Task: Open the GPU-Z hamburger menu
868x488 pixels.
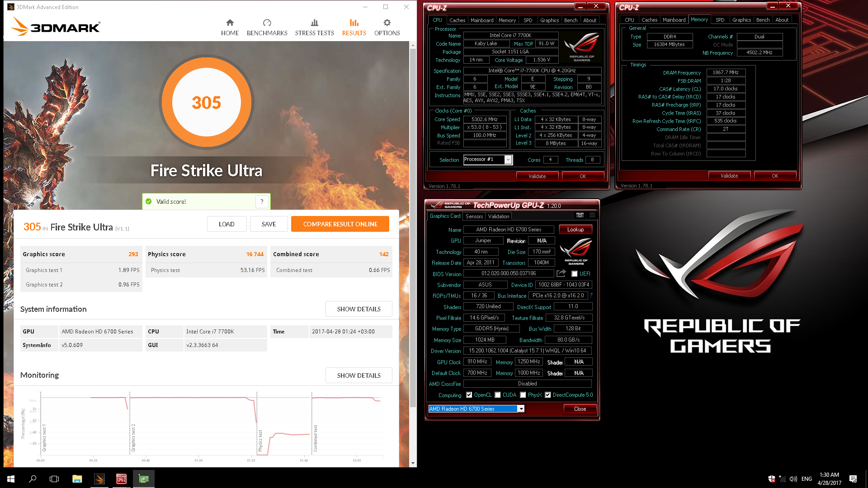Action: (x=592, y=215)
